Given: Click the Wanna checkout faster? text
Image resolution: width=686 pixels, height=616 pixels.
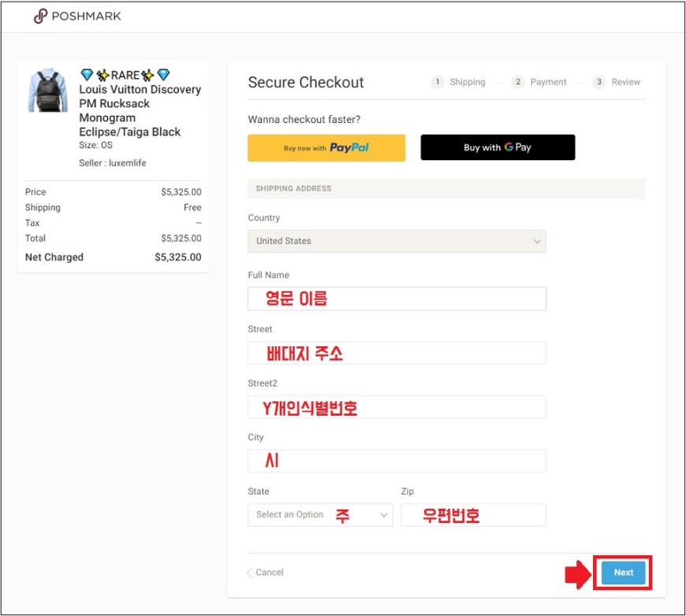Looking at the screenshot, I should (x=304, y=119).
